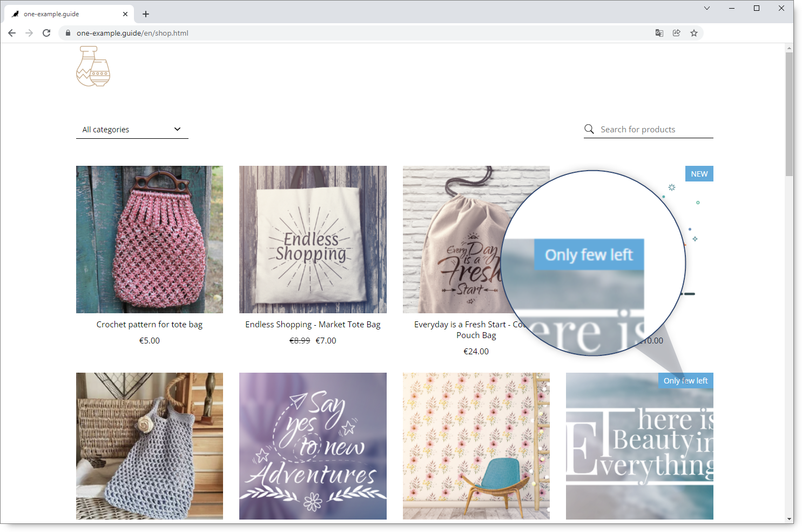Open the Crochet pattern for tote bag link

click(x=150, y=325)
